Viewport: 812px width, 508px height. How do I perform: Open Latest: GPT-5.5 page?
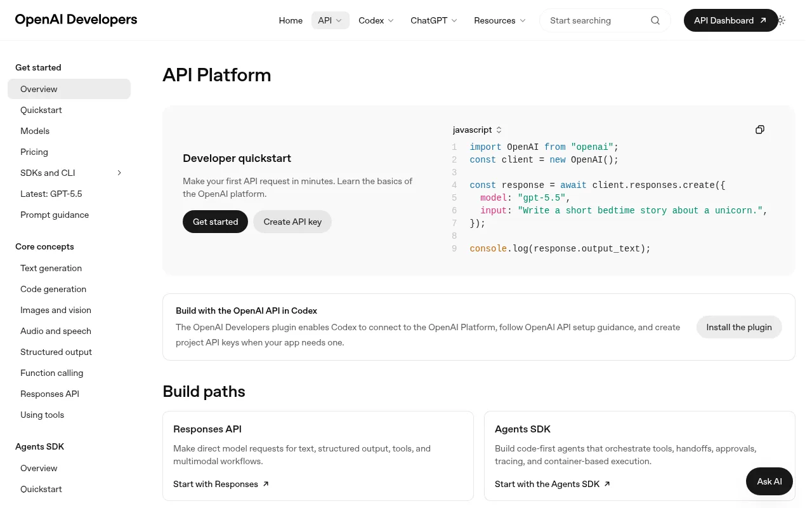coord(69,194)
